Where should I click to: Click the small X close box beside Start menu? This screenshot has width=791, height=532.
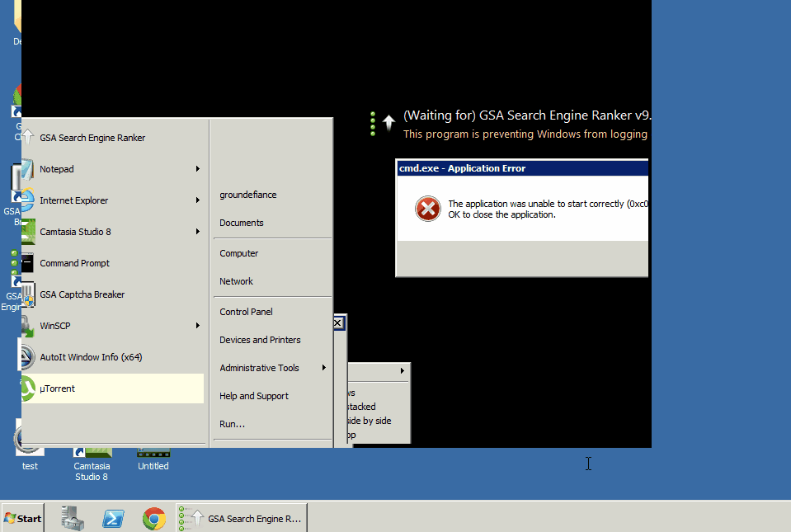pos(338,322)
